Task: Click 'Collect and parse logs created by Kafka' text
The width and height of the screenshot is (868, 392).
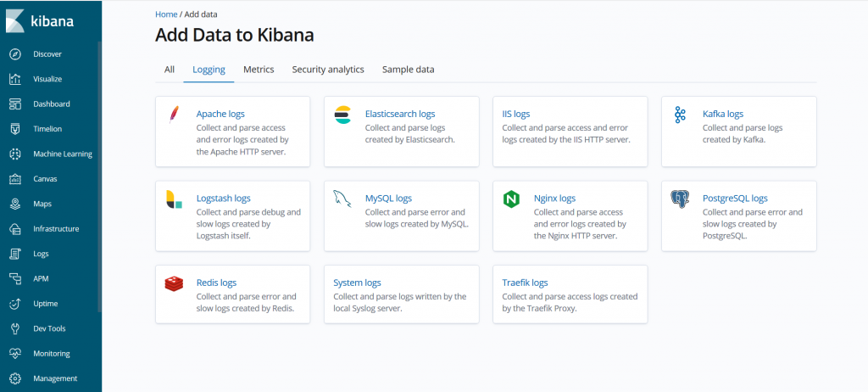Action: click(743, 133)
